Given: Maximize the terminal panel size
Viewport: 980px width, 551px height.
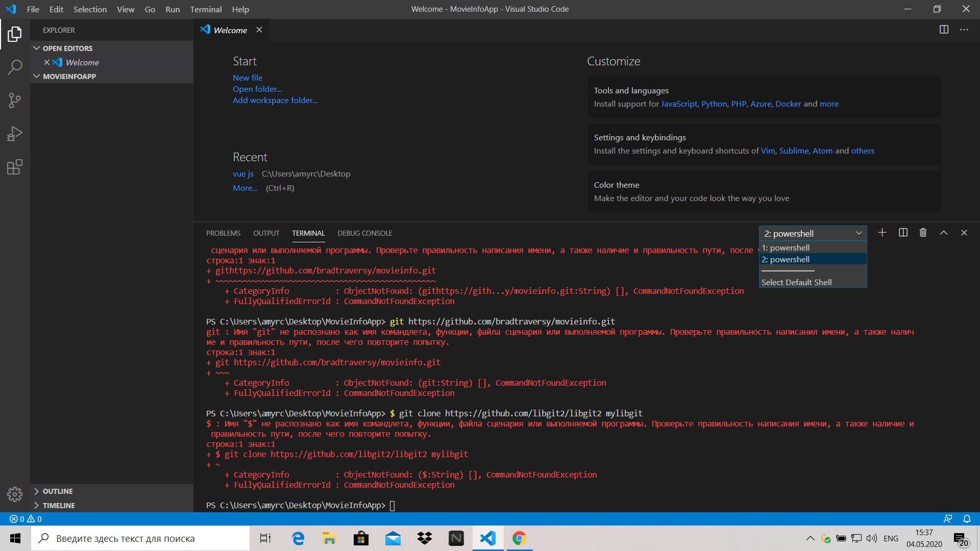Looking at the screenshot, I should tap(944, 233).
